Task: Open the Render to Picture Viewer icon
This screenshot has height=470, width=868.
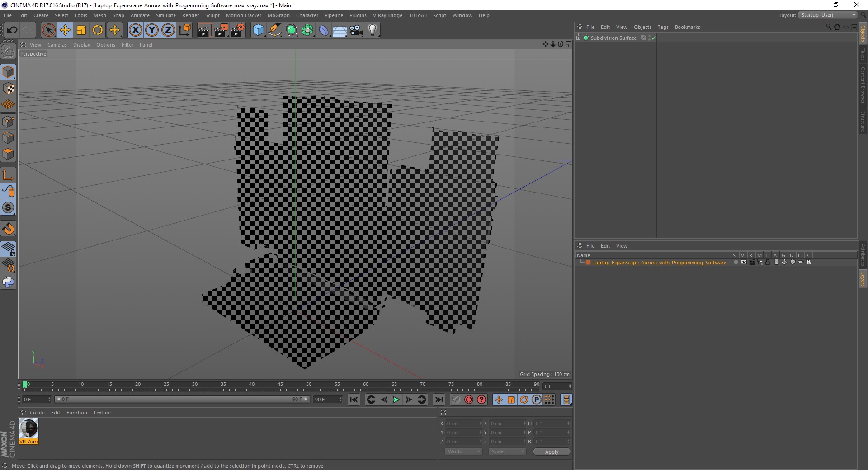Action: pos(221,30)
